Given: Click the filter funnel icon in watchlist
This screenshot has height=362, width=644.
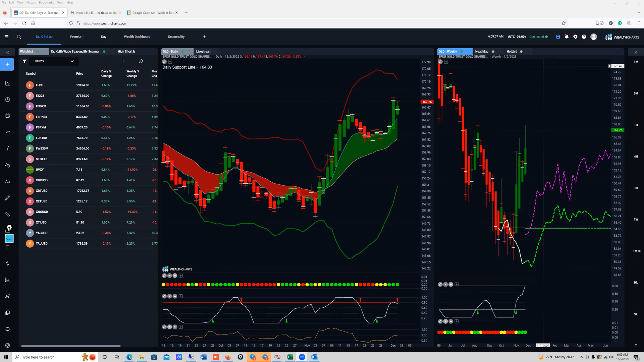Looking at the screenshot, I should point(24,61).
